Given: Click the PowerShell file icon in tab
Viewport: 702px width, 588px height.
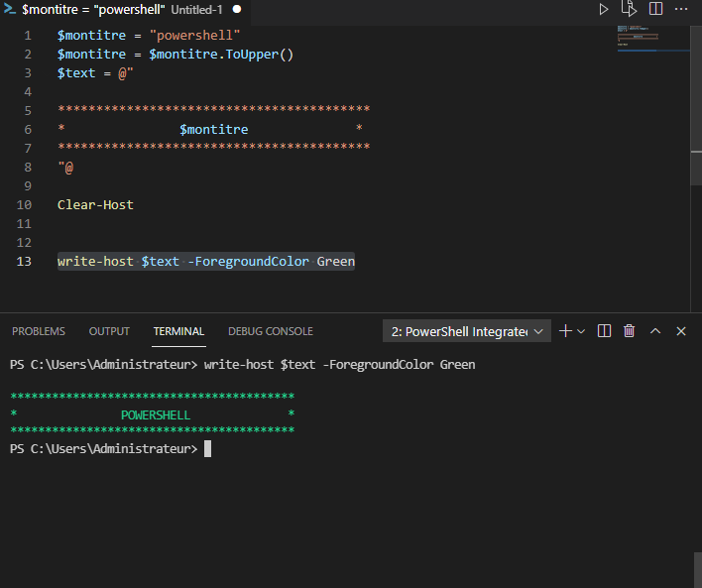Looking at the screenshot, I should (x=9, y=9).
